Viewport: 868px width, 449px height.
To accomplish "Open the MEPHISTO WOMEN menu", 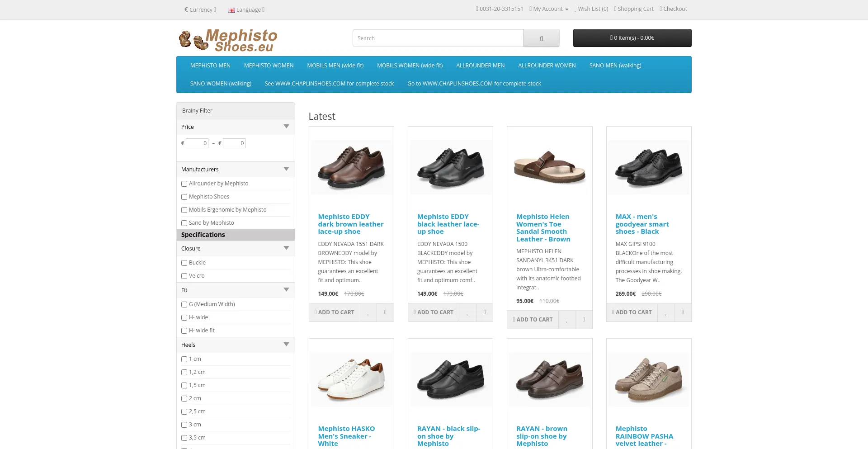I will [269, 66].
